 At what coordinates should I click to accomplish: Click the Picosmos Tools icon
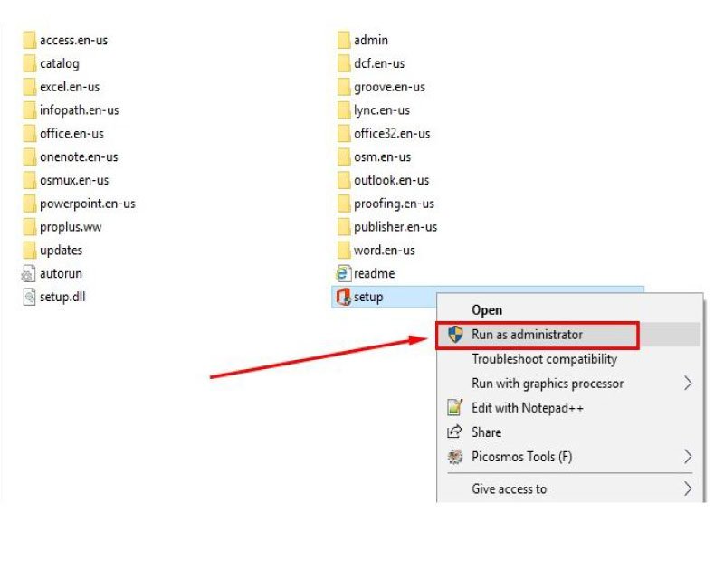coord(453,457)
